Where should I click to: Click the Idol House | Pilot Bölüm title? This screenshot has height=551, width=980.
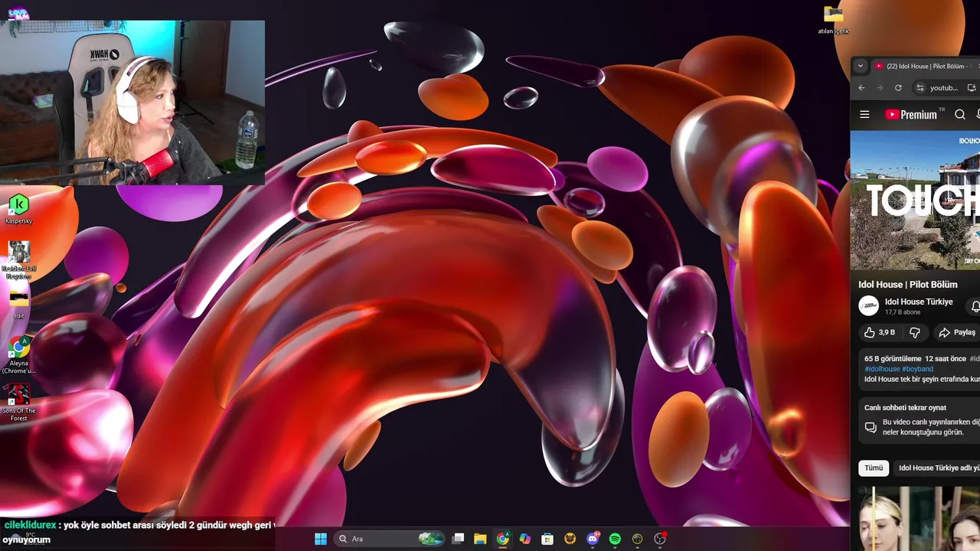pyautogui.click(x=908, y=285)
